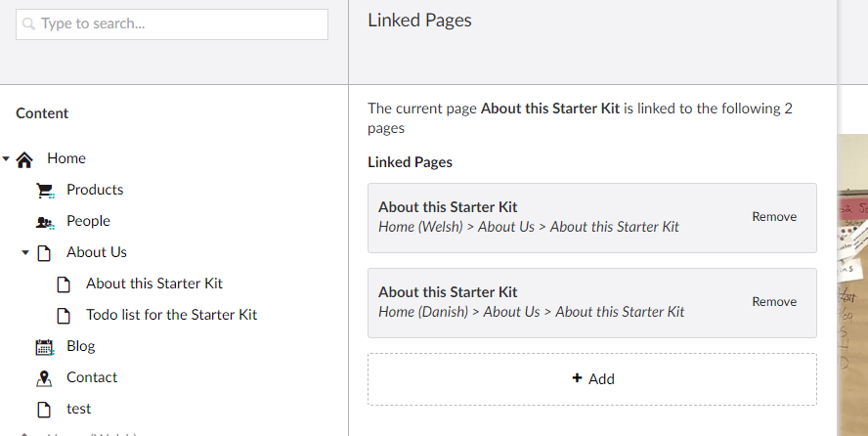
Task: Remove the Welsh linked page
Action: [x=774, y=217]
